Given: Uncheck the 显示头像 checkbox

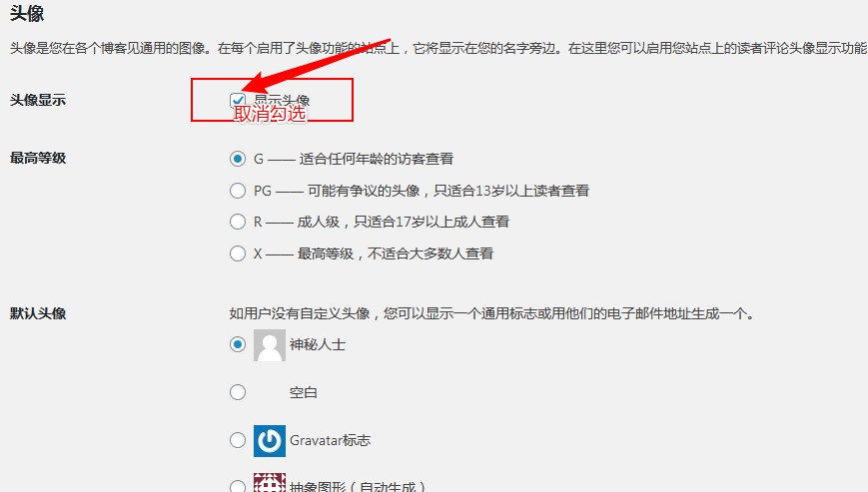Looking at the screenshot, I should [238, 100].
